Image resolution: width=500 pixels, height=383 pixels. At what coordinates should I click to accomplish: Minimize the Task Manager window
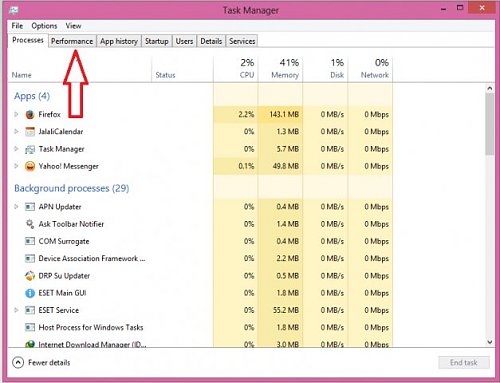tap(443, 9)
